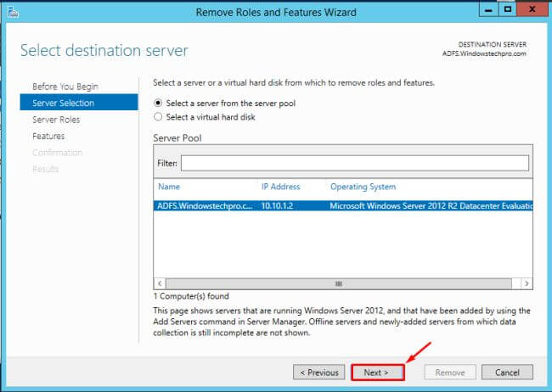Go back with the Previous button
The image size is (552, 392).
319,372
